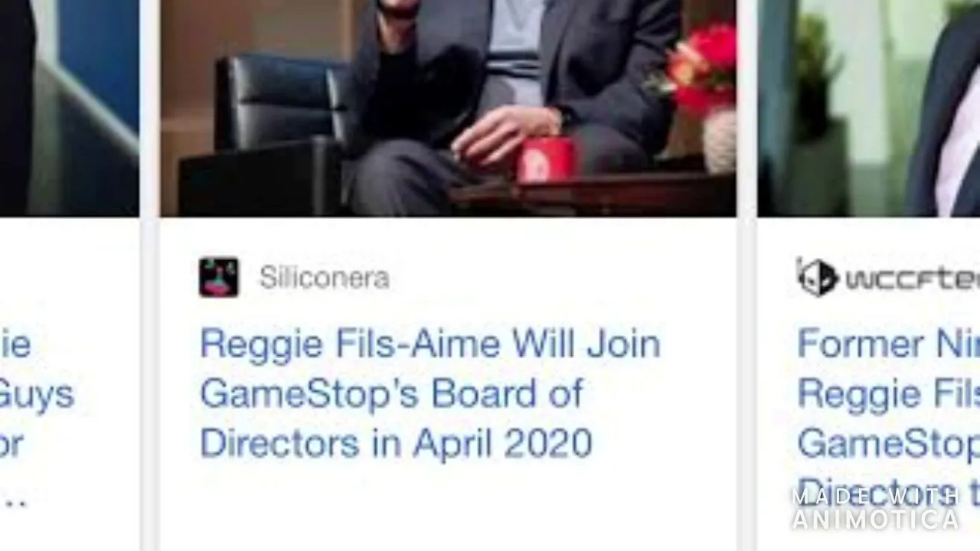
Task: Click the Wccftech hexagon logo icon
Action: (817, 277)
